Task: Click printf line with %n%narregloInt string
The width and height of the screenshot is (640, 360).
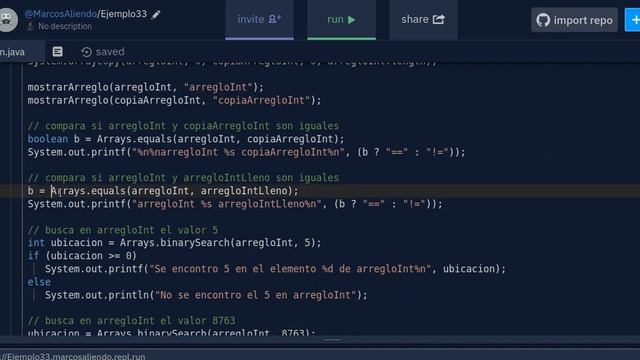Action: click(246, 152)
